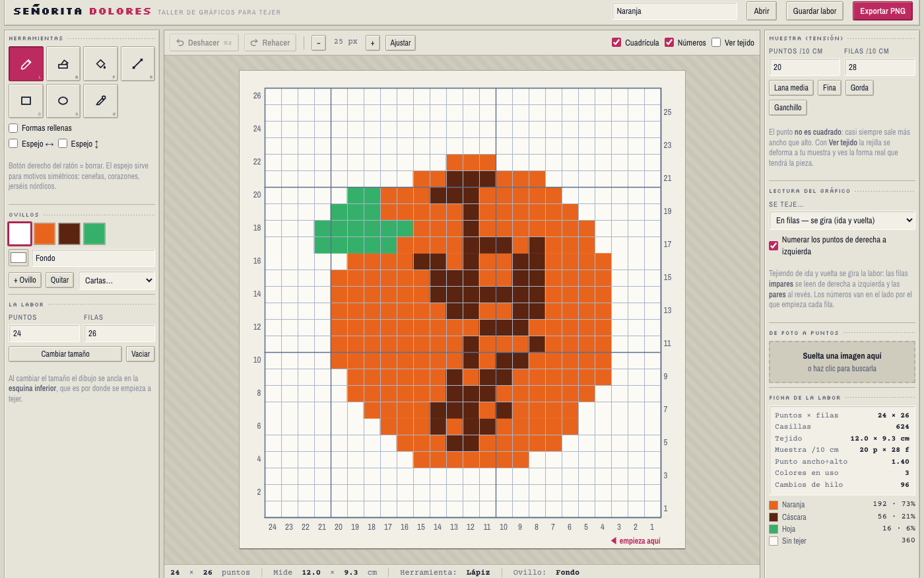Click the La labor Filas field

click(119, 334)
